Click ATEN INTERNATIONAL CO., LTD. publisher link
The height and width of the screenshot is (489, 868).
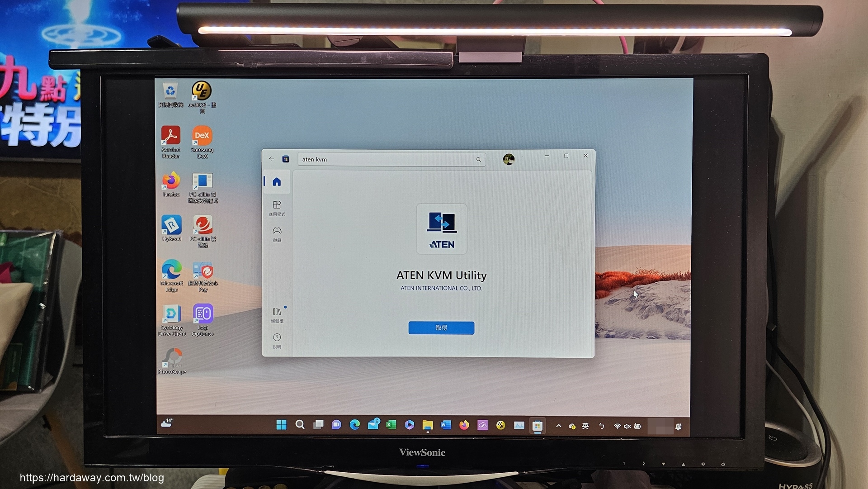441,288
